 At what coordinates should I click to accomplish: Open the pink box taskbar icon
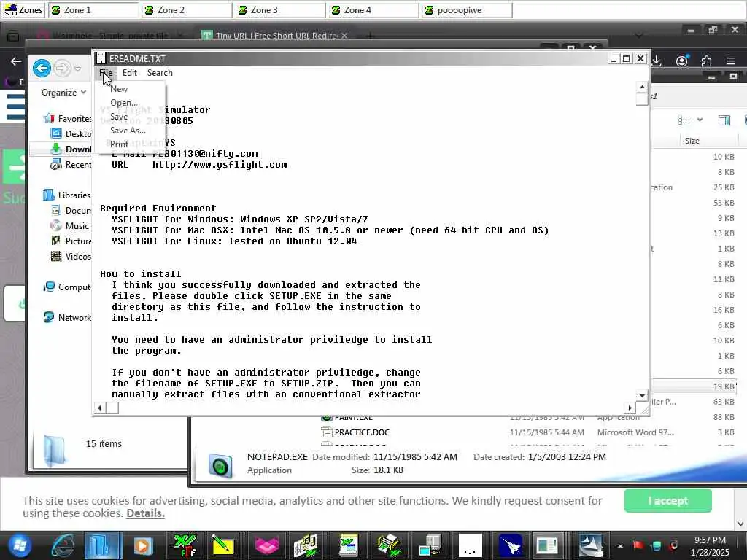pyautogui.click(x=266, y=545)
